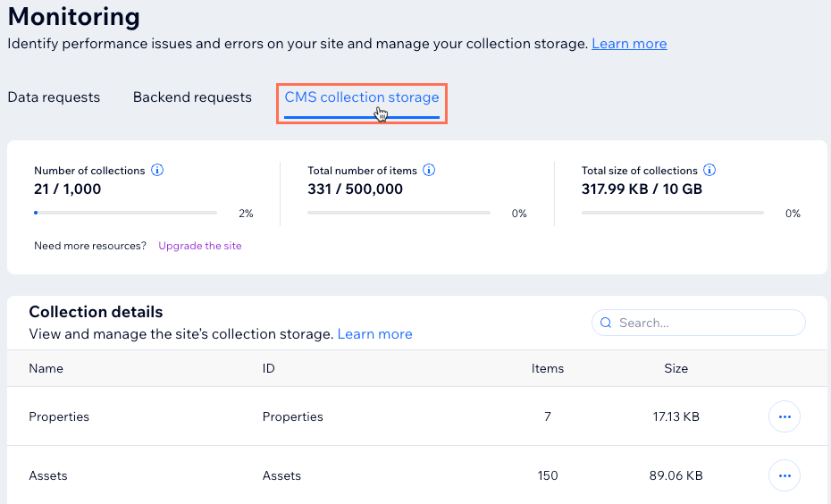831x504 pixels.
Task: Open Learn more link in Collection details
Action: pyautogui.click(x=374, y=334)
